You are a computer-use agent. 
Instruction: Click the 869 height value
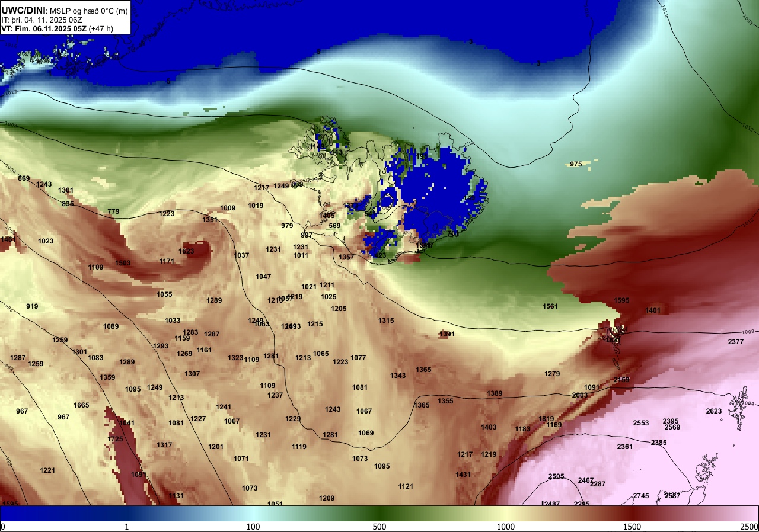pos(24,178)
